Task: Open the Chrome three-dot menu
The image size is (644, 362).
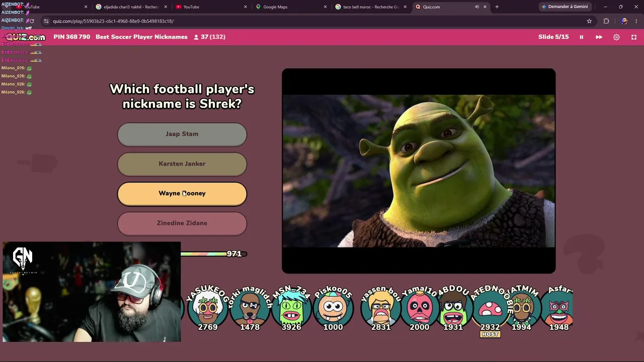Action: tap(636, 21)
